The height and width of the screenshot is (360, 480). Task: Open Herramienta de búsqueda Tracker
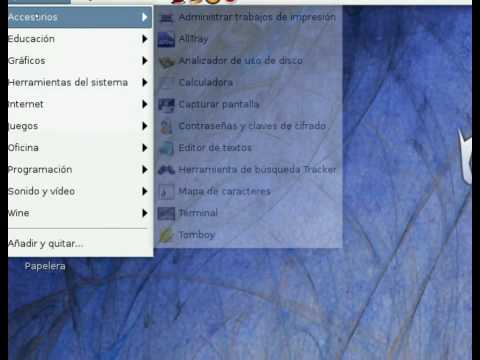(x=248, y=170)
